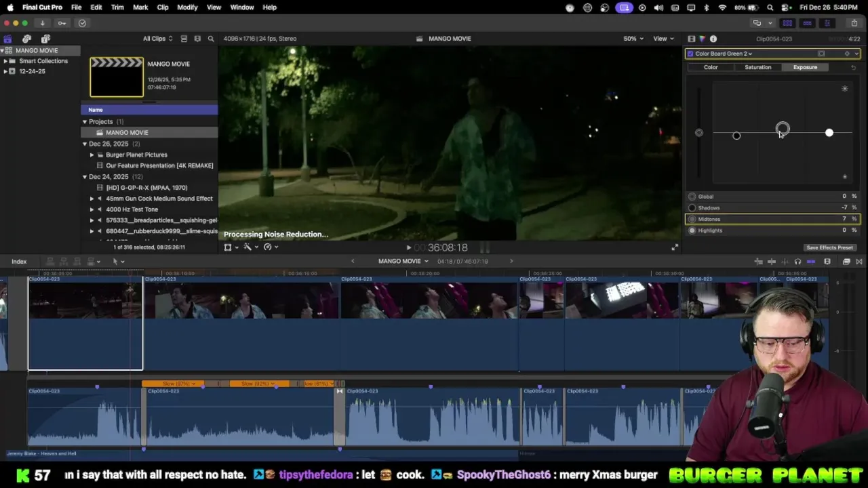Click the mask icon beside Color Board Green 2
The image size is (868, 488).
(x=821, y=54)
